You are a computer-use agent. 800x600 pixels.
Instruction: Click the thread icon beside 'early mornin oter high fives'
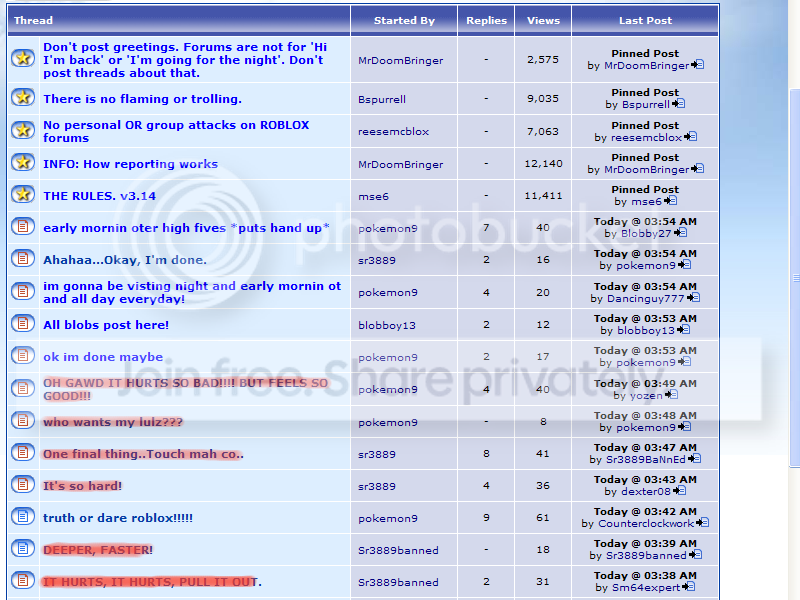23,226
